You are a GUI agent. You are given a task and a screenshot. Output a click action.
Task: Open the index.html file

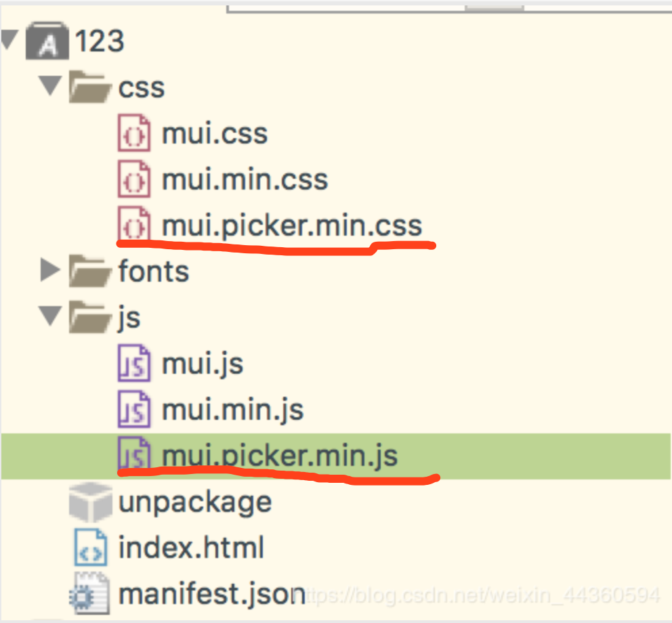pos(190,547)
